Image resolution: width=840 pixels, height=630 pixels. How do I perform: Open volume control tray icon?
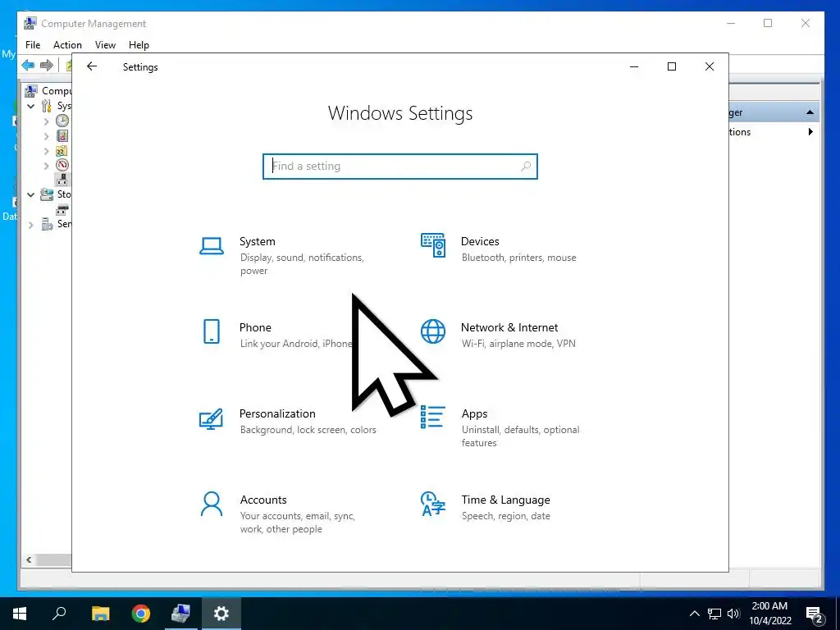coord(733,614)
